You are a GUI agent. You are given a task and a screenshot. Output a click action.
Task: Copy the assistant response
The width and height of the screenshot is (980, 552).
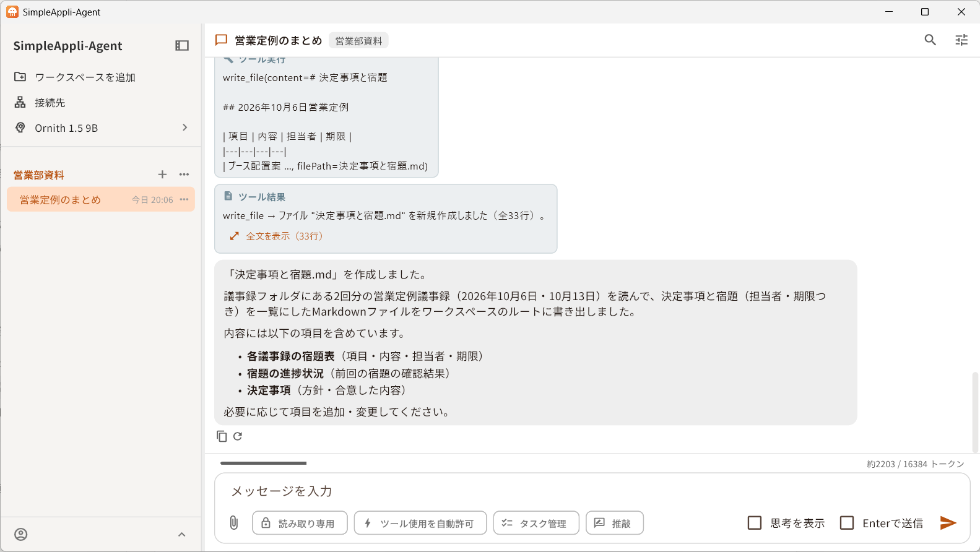222,436
